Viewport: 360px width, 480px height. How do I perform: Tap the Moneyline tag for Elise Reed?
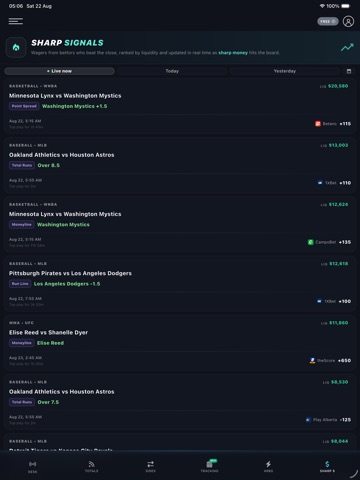[22, 343]
